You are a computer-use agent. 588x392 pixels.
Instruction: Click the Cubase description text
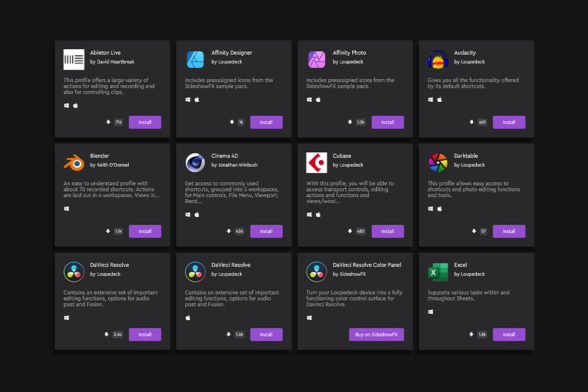350,192
